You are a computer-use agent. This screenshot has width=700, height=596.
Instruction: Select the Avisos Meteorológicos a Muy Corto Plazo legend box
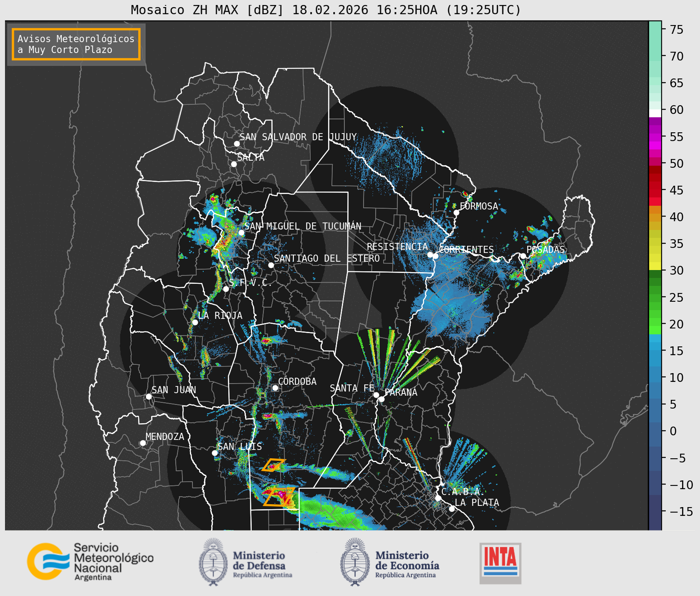tap(76, 44)
